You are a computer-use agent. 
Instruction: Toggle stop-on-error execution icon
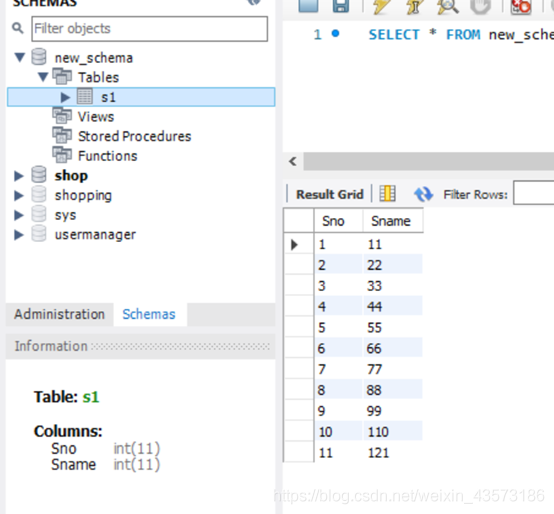pos(521,6)
